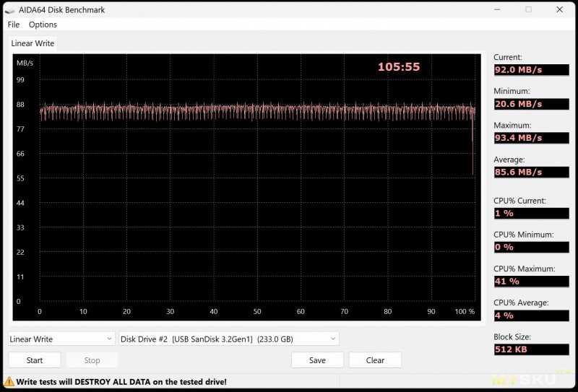Click the Stop button

coord(92,360)
